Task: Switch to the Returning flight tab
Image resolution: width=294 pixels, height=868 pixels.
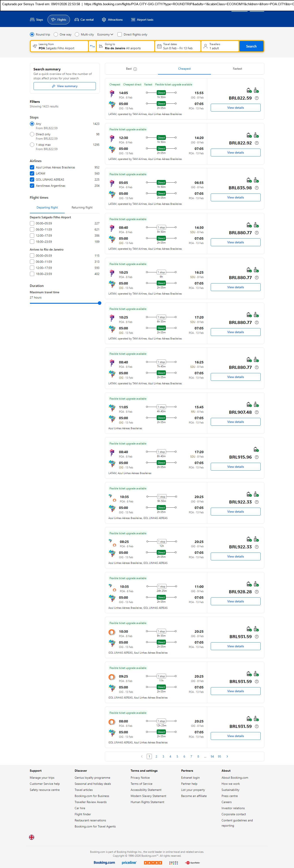Action: click(x=82, y=208)
